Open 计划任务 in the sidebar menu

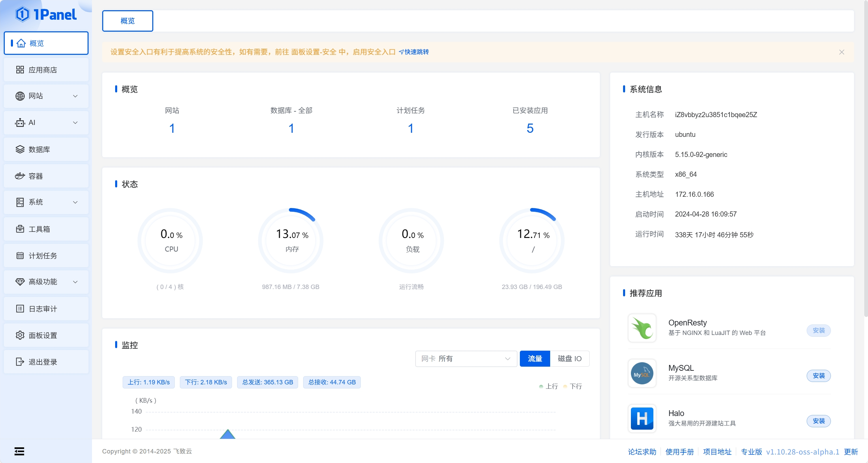coord(43,256)
